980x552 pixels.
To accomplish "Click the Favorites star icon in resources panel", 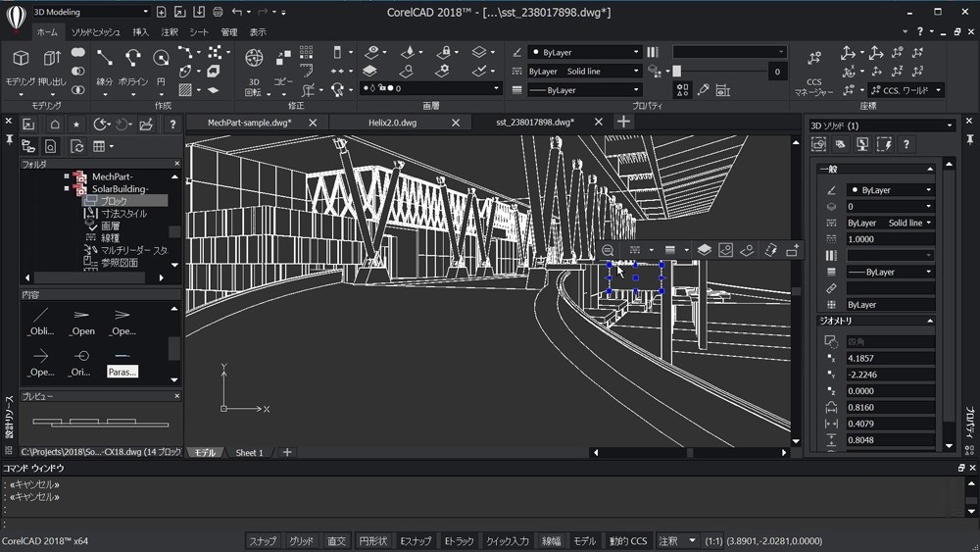I will 76,125.
